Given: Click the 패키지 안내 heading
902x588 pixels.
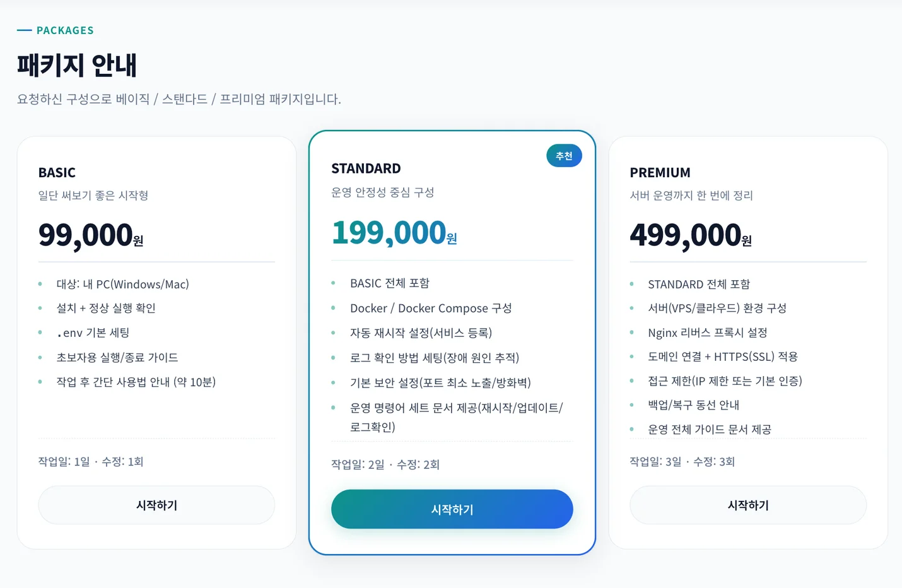Looking at the screenshot, I should click(76, 65).
